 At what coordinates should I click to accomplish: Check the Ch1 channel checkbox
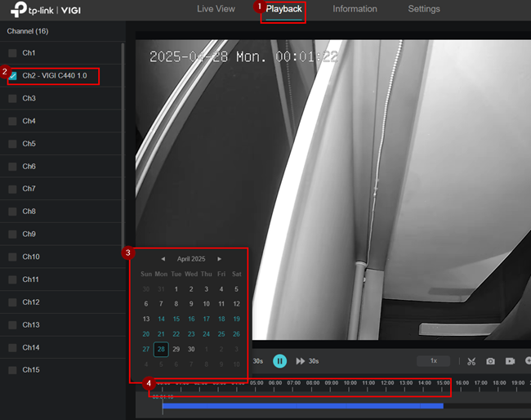pyautogui.click(x=12, y=53)
